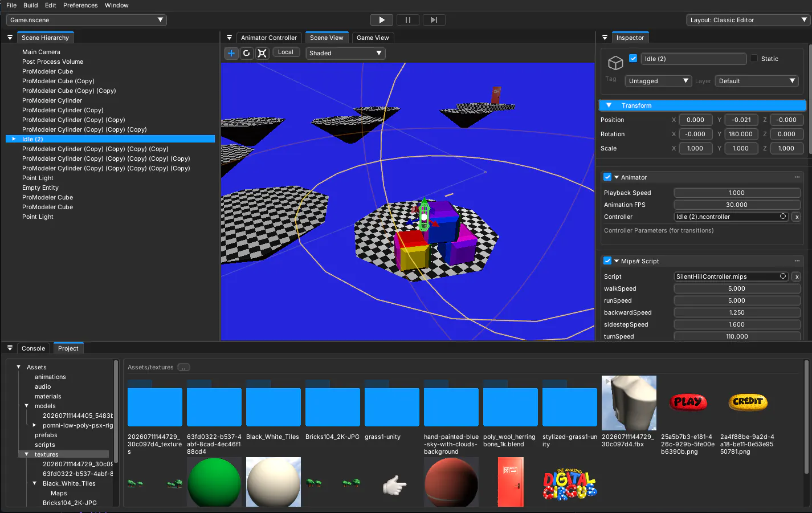Pick a script asset with the circle icon
Viewport: 812px width, 513px height.
pyautogui.click(x=783, y=276)
